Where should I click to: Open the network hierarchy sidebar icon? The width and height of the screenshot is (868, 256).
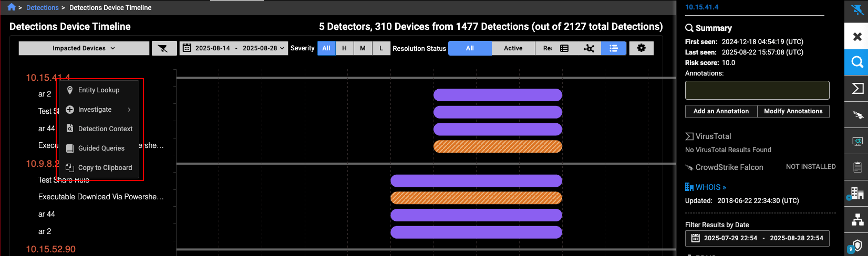pyautogui.click(x=857, y=220)
